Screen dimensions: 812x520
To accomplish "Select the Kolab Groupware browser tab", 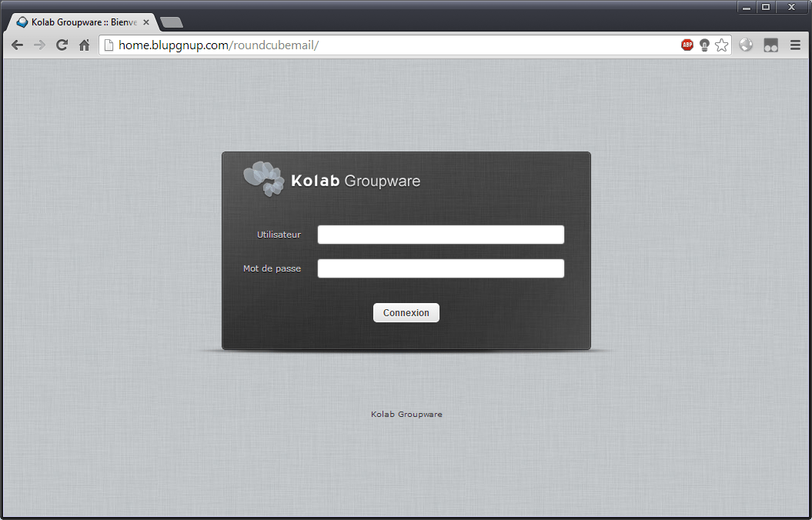I will pyautogui.click(x=83, y=22).
